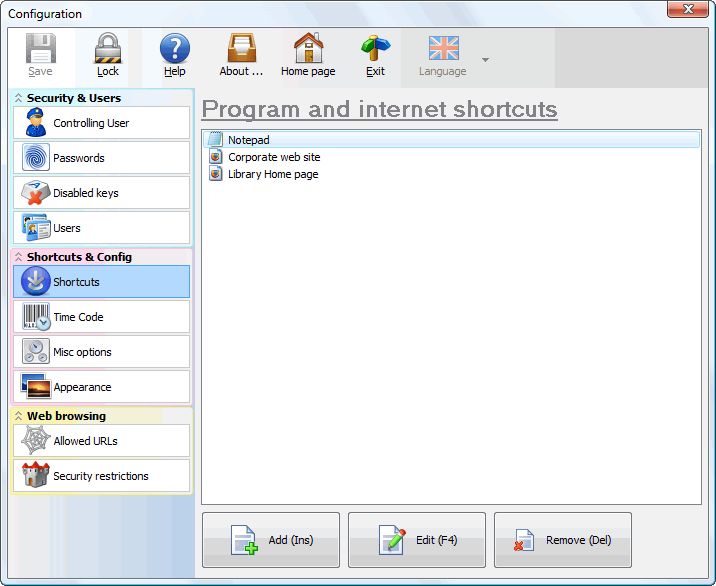Select the Security restrictions castle icon
The width and height of the screenshot is (716, 586).
pos(36,475)
